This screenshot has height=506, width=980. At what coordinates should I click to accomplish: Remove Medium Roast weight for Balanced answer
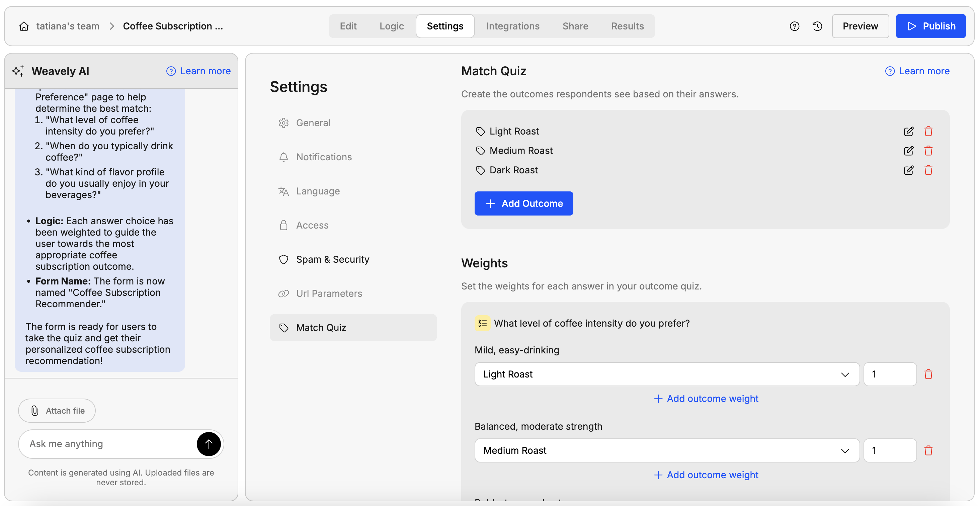pos(928,450)
